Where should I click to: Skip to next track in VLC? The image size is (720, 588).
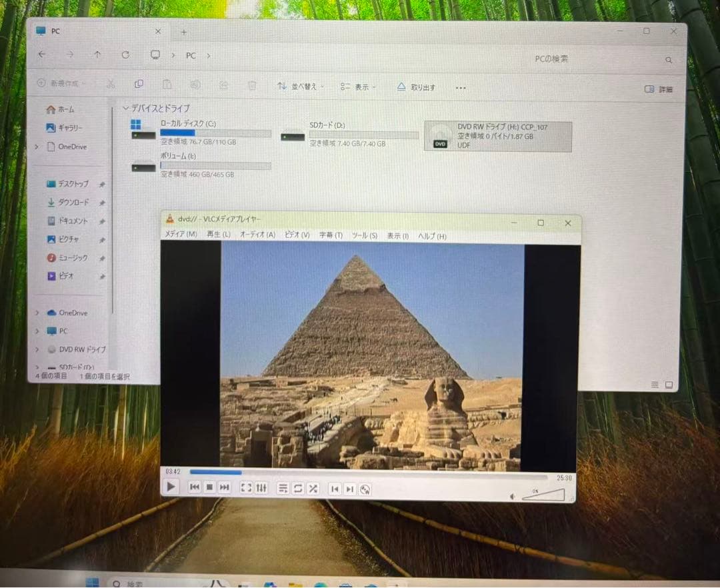[225, 488]
